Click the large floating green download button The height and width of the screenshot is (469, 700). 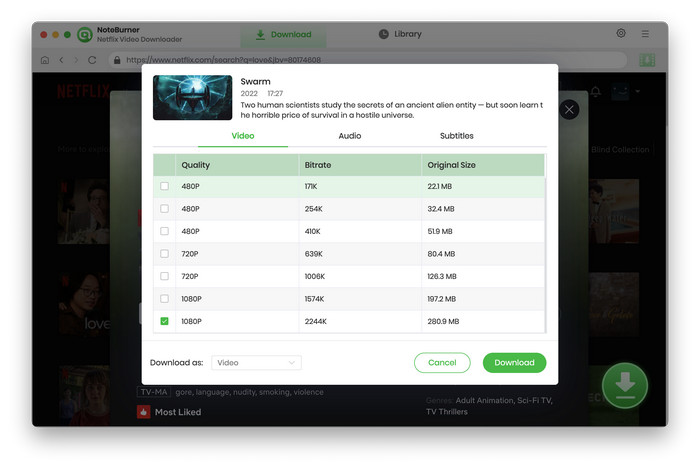[x=625, y=386]
